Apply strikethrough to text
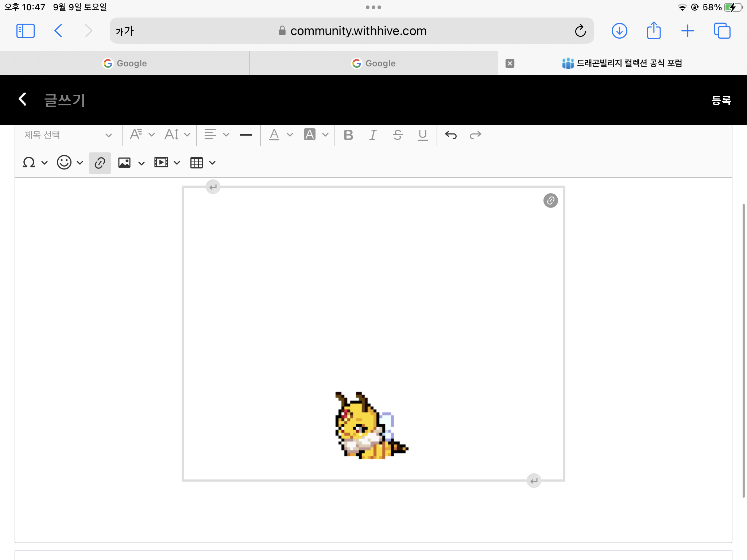This screenshot has height=560, width=747. 398,135
